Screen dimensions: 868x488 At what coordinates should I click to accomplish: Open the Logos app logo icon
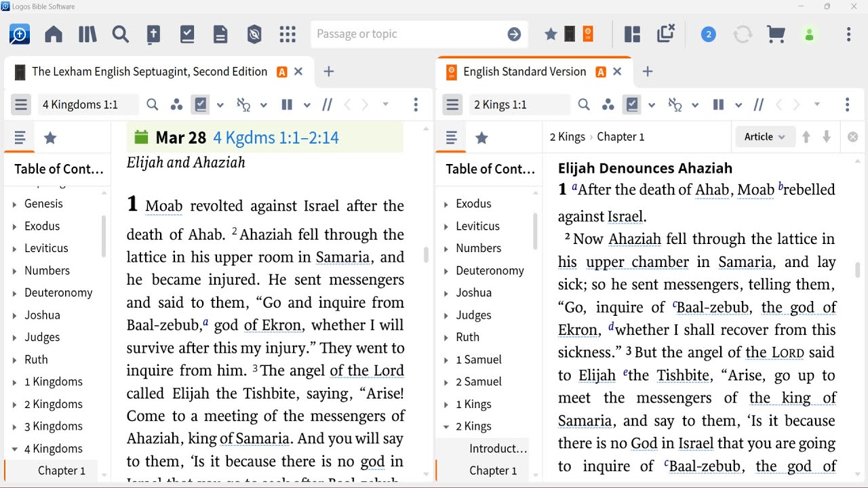19,34
